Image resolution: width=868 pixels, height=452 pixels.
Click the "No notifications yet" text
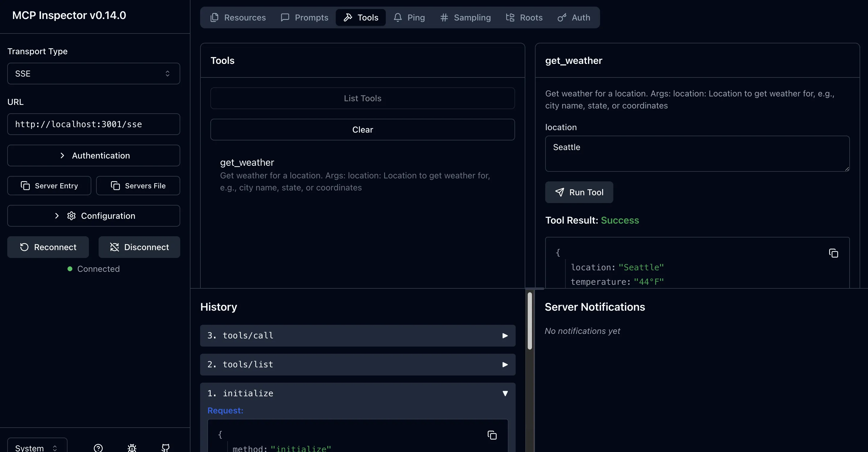[x=582, y=331]
